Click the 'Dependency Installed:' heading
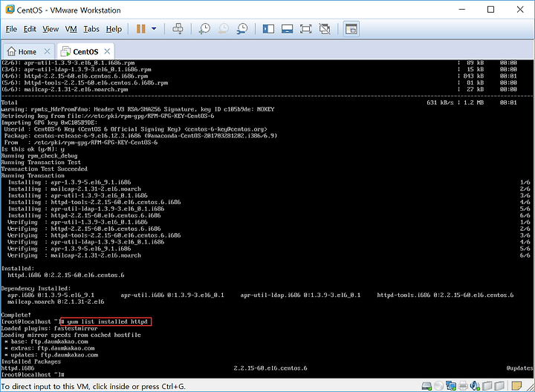Viewport: 535px width, 392px height. [36, 288]
